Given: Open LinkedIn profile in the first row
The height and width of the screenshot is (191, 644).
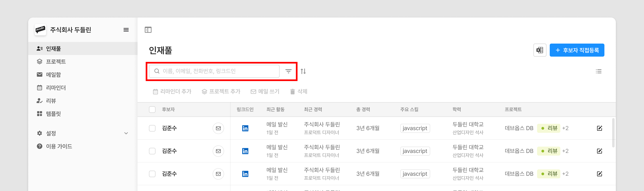Looking at the screenshot, I should (245, 128).
